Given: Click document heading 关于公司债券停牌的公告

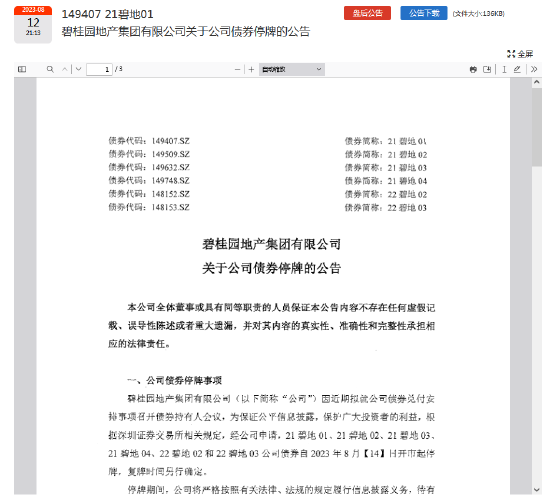Looking at the screenshot, I should (x=271, y=268).
